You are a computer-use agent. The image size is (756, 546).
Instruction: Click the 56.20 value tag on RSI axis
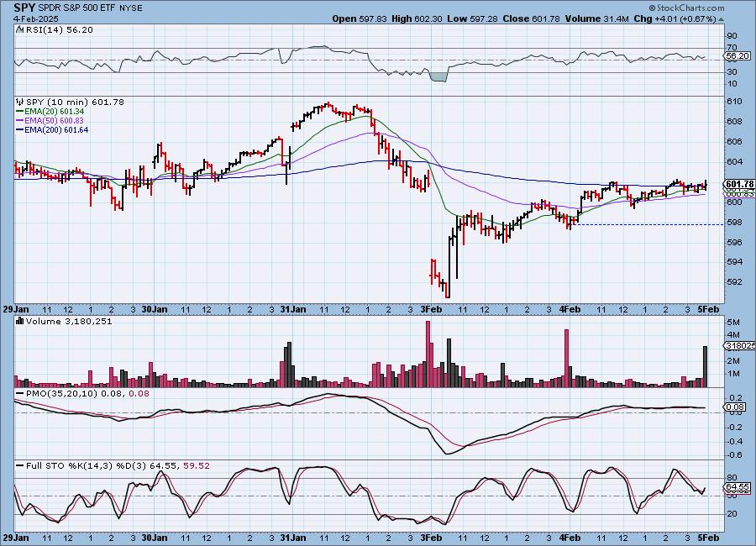click(738, 56)
